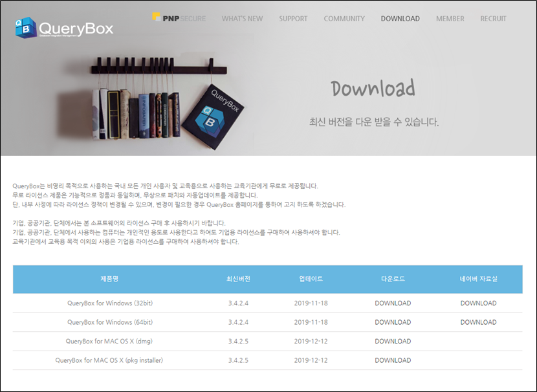Click the QueryBox book image in banner

(x=213, y=116)
